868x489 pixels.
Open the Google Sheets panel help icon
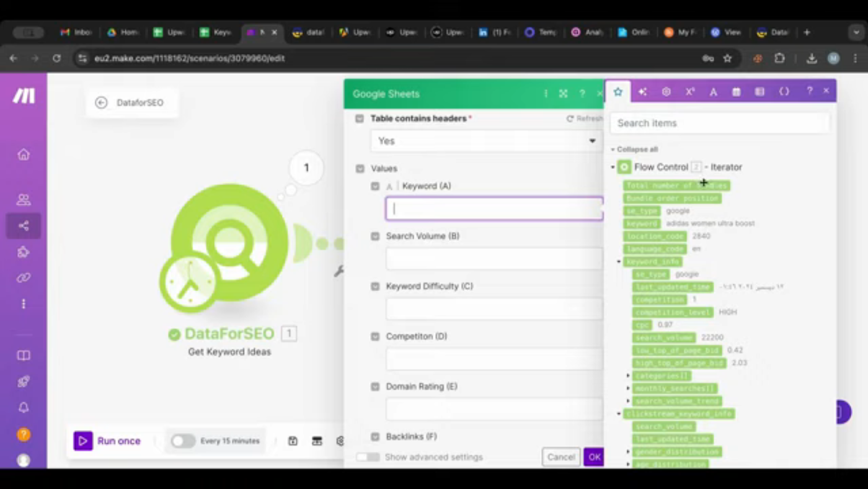tap(582, 94)
